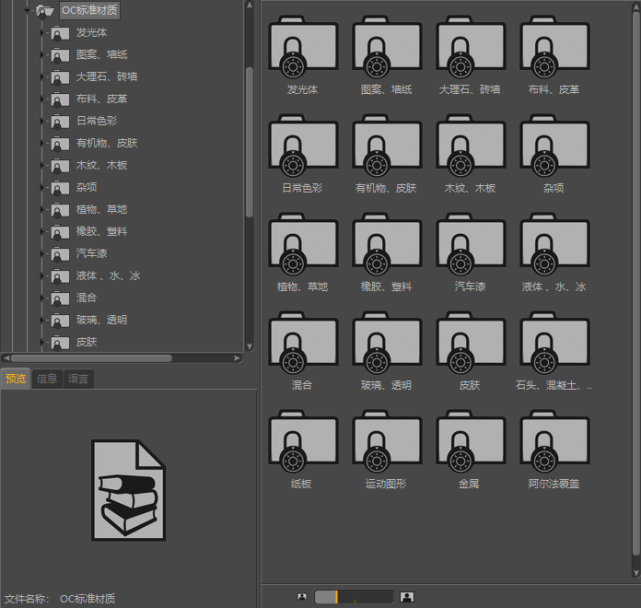Click the small thumbnail size icon
The height and width of the screenshot is (608, 641).
pos(302,597)
